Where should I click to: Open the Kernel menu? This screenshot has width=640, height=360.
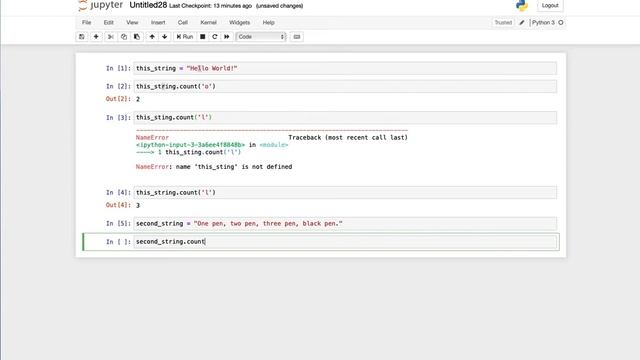coord(208,22)
